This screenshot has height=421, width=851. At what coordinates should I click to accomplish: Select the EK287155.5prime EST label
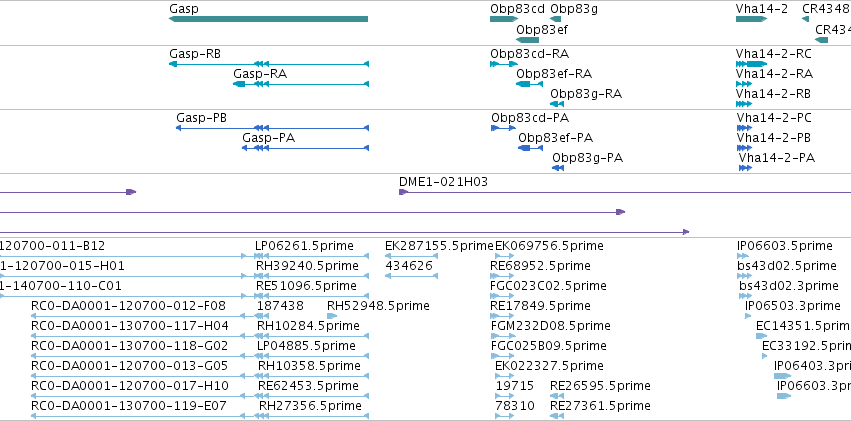tap(440, 246)
